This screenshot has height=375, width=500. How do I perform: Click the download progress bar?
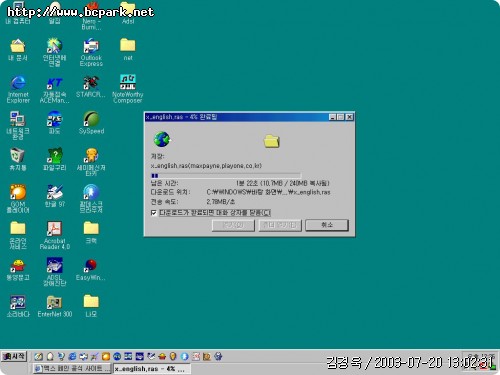pyautogui.click(x=226, y=175)
